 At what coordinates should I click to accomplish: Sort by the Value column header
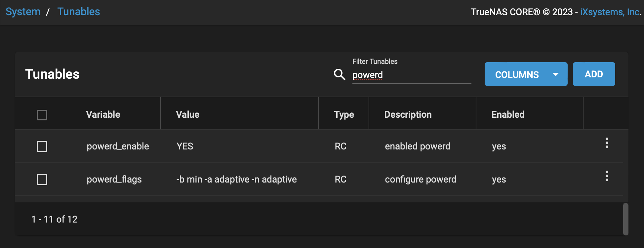188,114
